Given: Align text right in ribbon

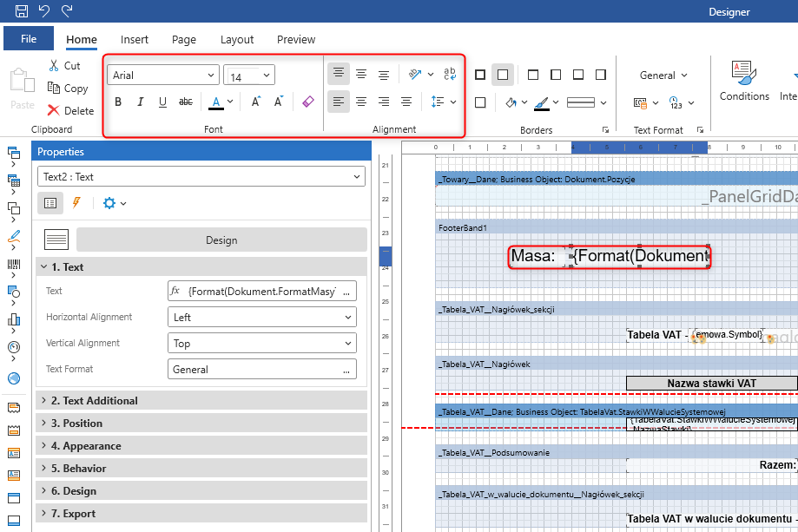Looking at the screenshot, I should pos(384,102).
